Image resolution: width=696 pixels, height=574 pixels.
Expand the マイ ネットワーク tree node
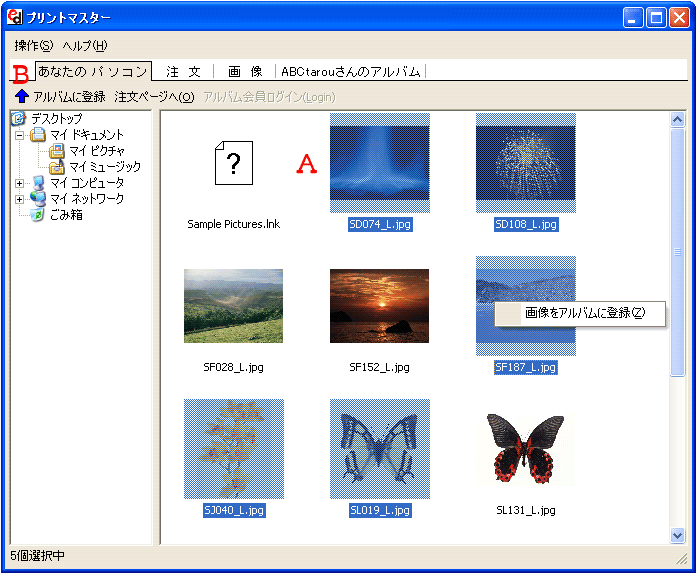click(19, 199)
